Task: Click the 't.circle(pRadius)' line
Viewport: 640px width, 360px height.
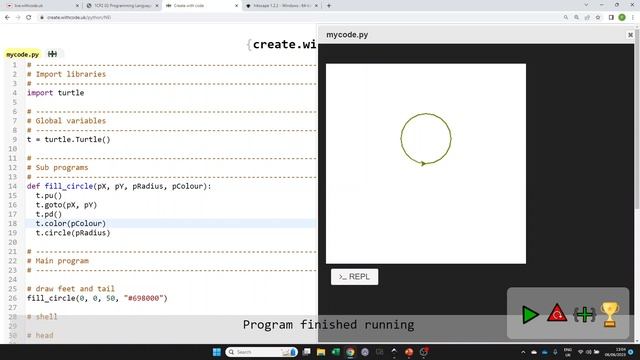Action: coord(73,233)
